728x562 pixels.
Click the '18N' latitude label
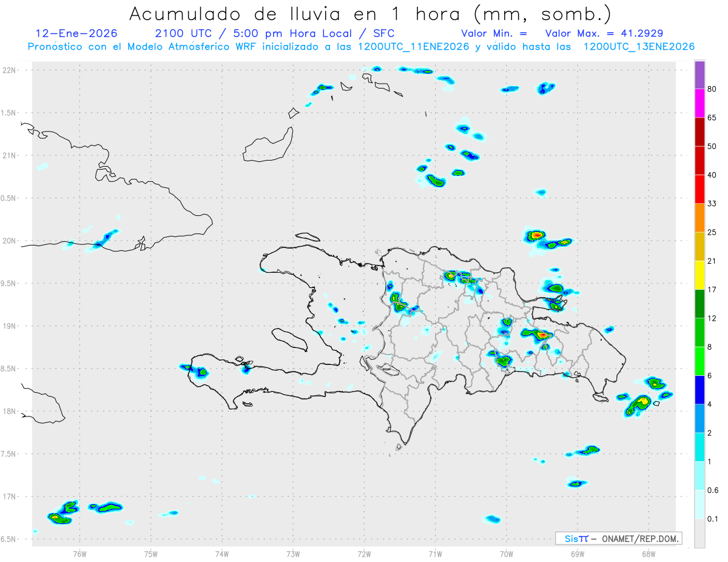pyautogui.click(x=9, y=411)
